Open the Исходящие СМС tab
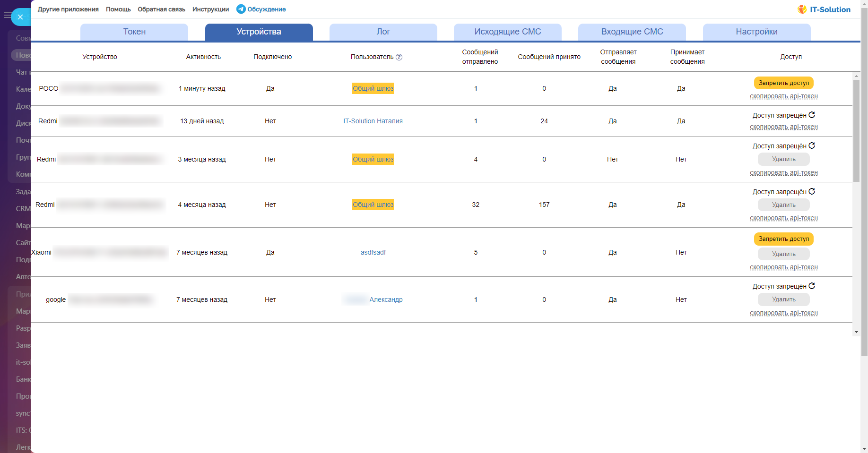 507,32
